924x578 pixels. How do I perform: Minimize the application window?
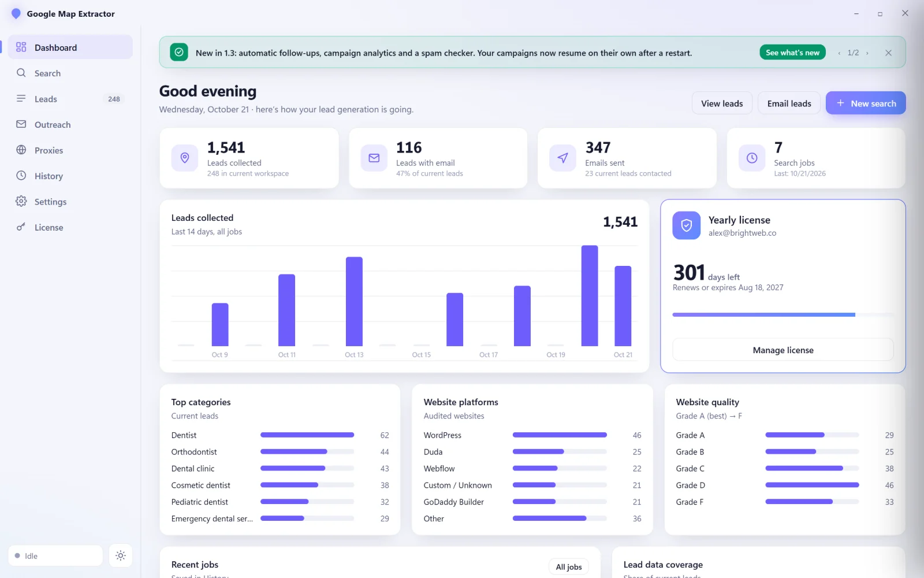pos(856,13)
